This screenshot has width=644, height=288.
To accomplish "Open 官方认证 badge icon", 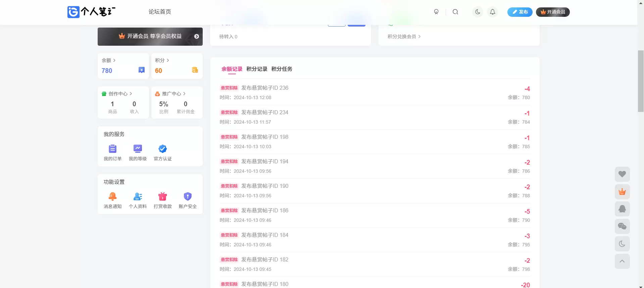I will coord(163,149).
